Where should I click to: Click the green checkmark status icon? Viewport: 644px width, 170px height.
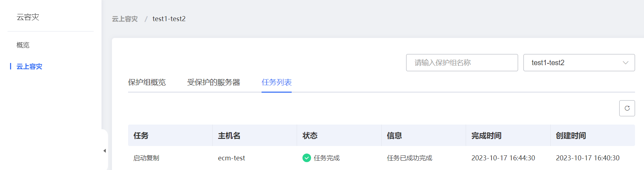(x=306, y=158)
